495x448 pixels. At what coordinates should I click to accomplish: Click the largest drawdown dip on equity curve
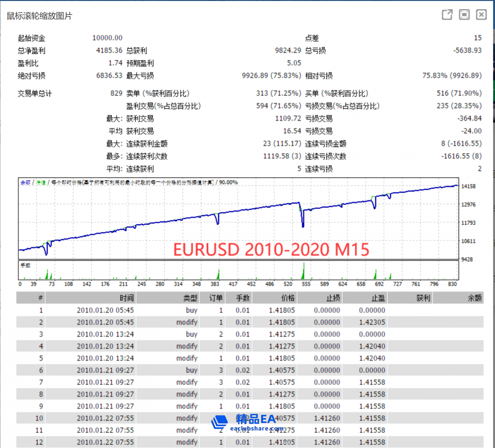click(x=303, y=224)
